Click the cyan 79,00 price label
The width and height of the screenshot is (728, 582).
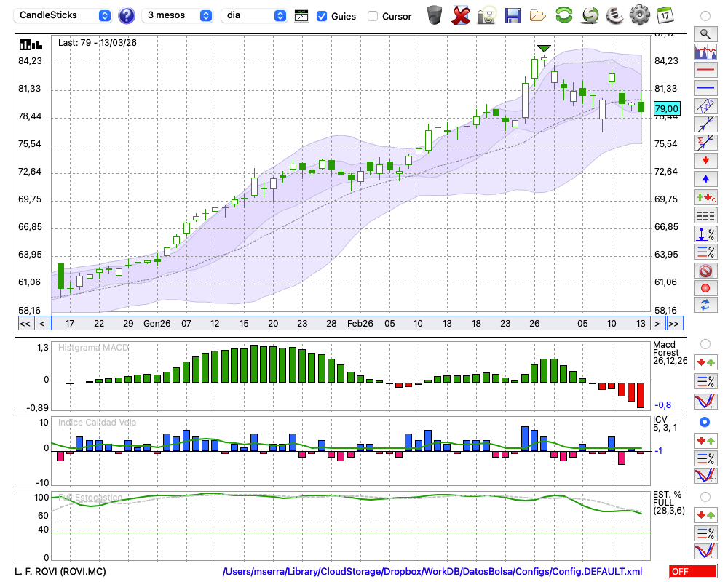click(667, 108)
